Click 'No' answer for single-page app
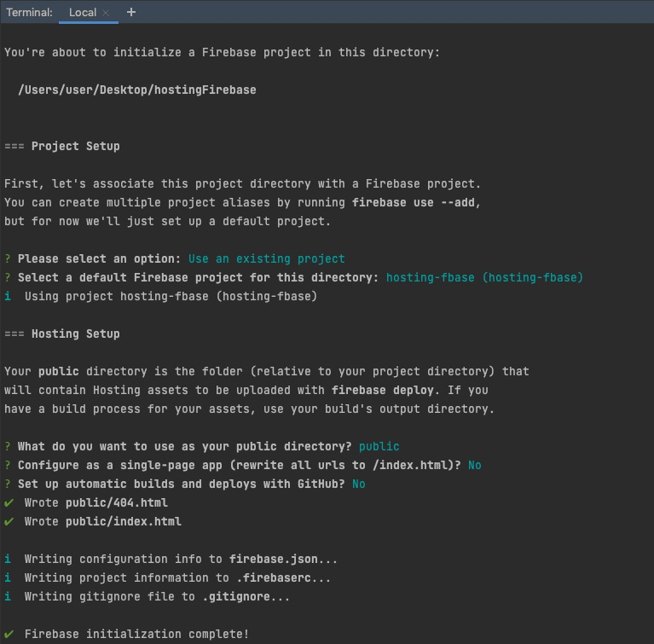 coord(475,466)
